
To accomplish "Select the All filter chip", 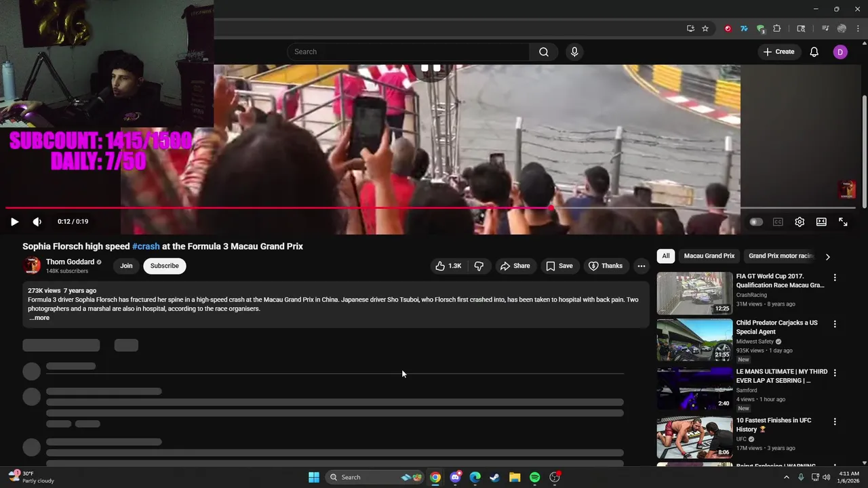I will click(x=666, y=256).
